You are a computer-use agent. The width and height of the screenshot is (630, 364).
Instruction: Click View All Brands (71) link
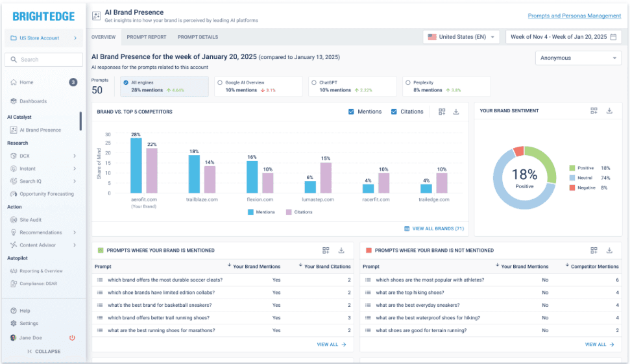tap(433, 228)
